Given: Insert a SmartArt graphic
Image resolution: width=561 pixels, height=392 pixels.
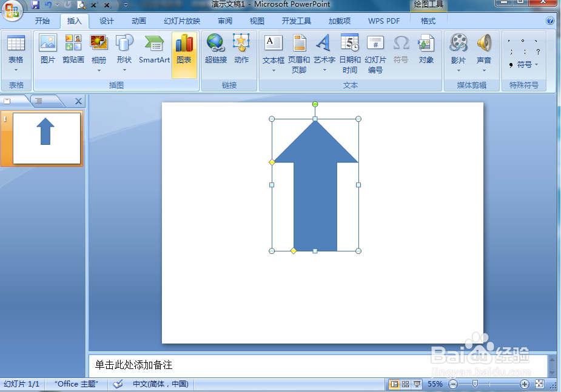Looking at the screenshot, I should pyautogui.click(x=154, y=50).
